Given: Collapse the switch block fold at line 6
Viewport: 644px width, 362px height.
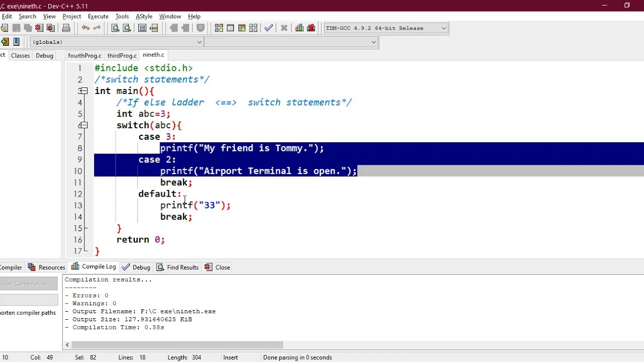Looking at the screenshot, I should [84, 125].
